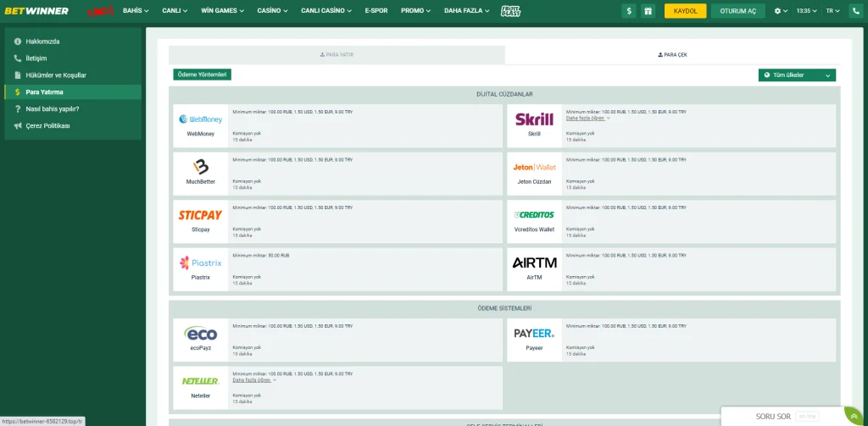Select the Skrill payment logo

534,119
